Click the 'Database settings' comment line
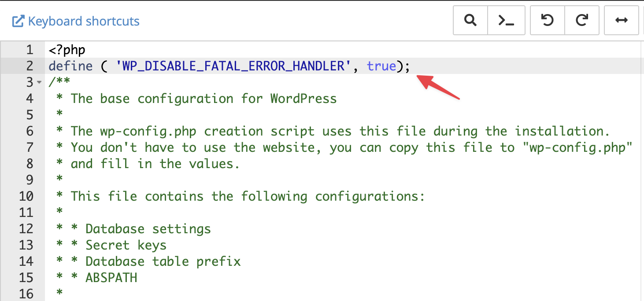The height and width of the screenshot is (301, 644). tap(148, 229)
